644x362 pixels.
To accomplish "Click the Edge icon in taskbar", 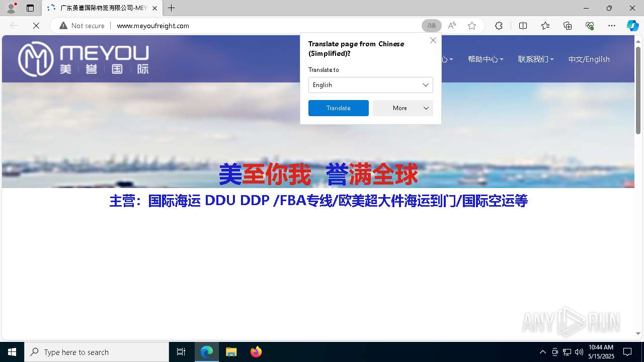I will pyautogui.click(x=207, y=352).
